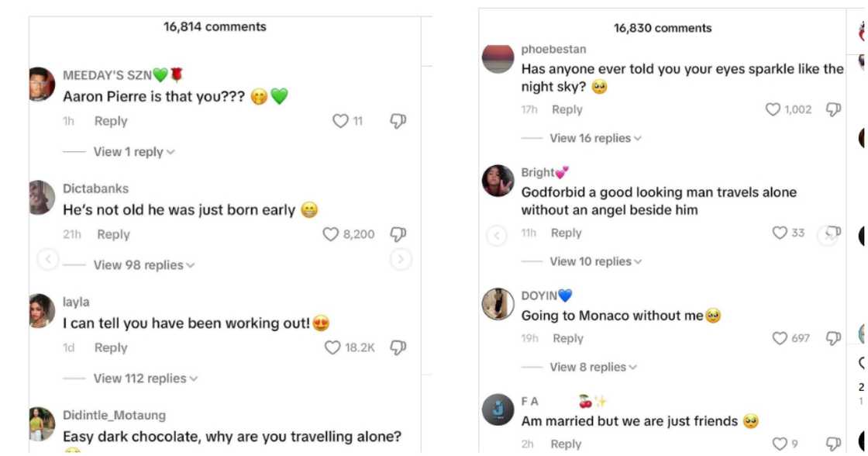
Task: Like F A's married comment
Action: coord(781,444)
